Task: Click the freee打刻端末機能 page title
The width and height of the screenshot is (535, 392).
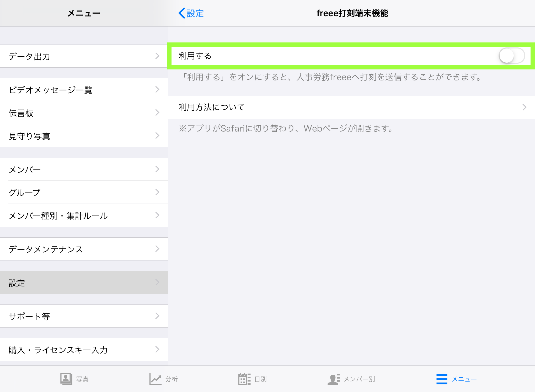Action: coord(352,13)
